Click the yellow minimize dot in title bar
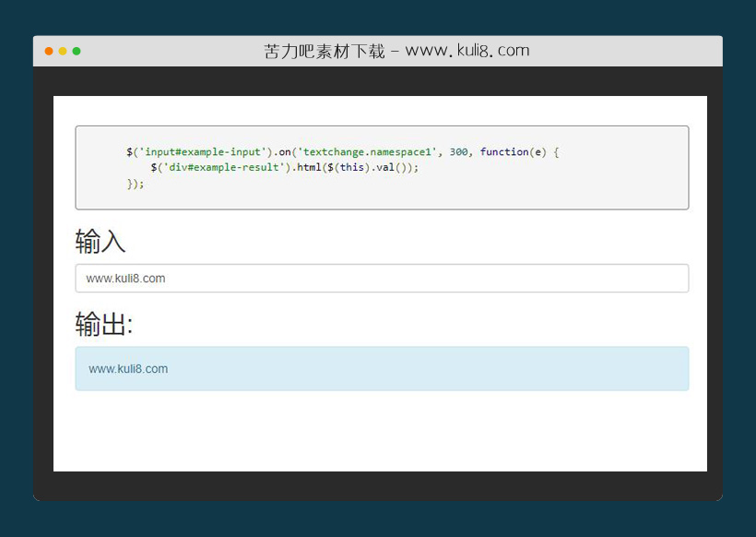Viewport: 756px width, 537px height. point(63,51)
